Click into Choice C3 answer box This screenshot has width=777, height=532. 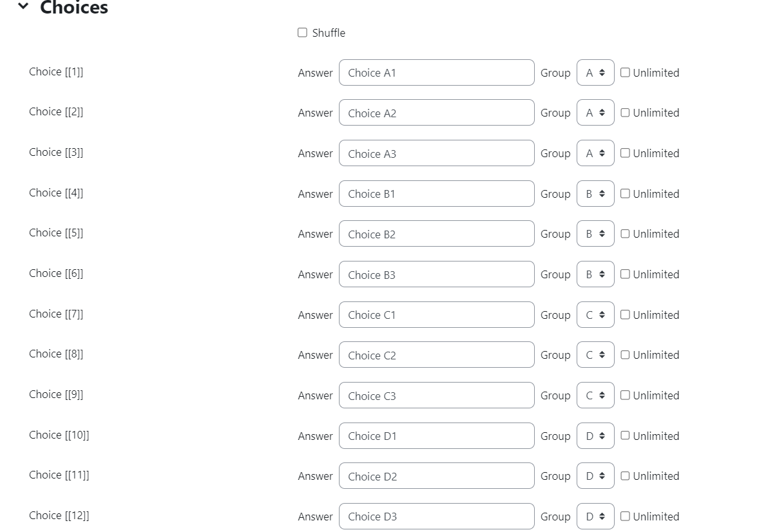437,395
